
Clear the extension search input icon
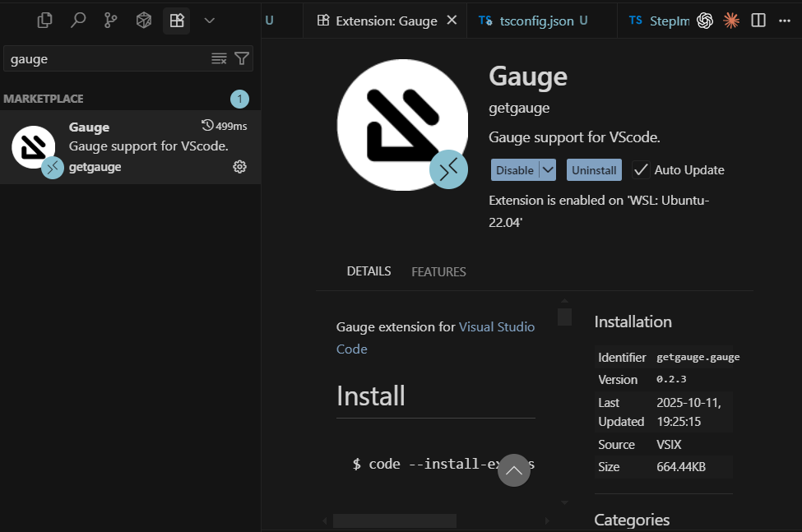pyautogui.click(x=218, y=58)
